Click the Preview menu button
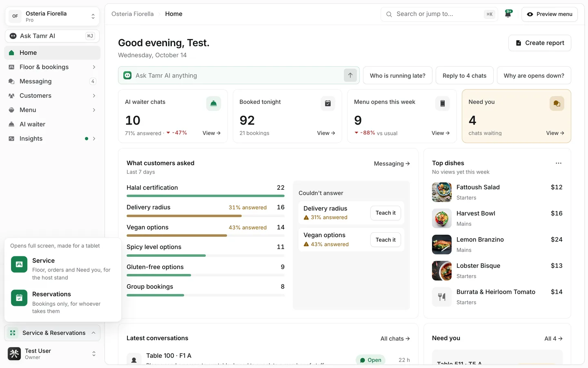This screenshot has height=368, width=588. [550, 14]
